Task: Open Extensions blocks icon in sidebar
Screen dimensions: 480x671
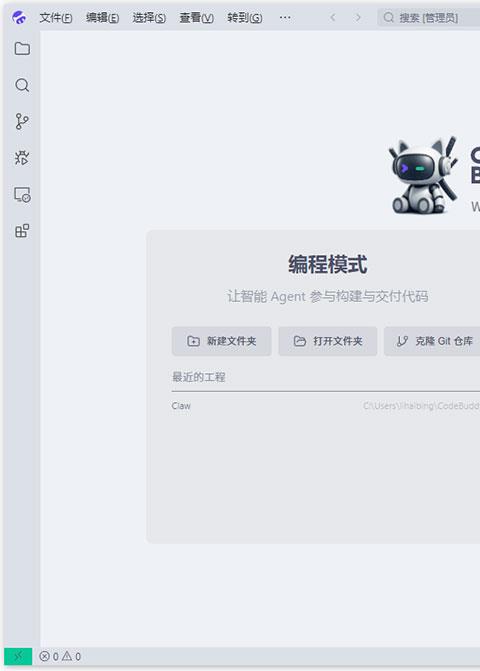Action: click(x=22, y=231)
